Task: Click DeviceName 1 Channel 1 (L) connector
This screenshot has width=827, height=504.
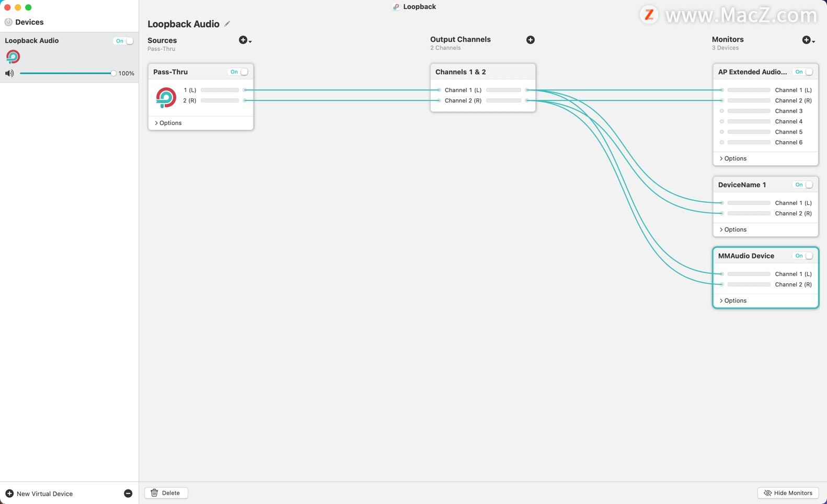Action: pos(722,203)
